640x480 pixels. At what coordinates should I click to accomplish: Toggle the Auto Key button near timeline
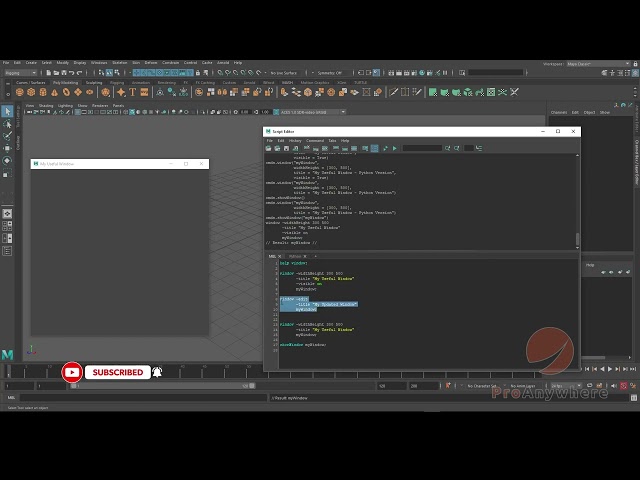(x=623, y=386)
